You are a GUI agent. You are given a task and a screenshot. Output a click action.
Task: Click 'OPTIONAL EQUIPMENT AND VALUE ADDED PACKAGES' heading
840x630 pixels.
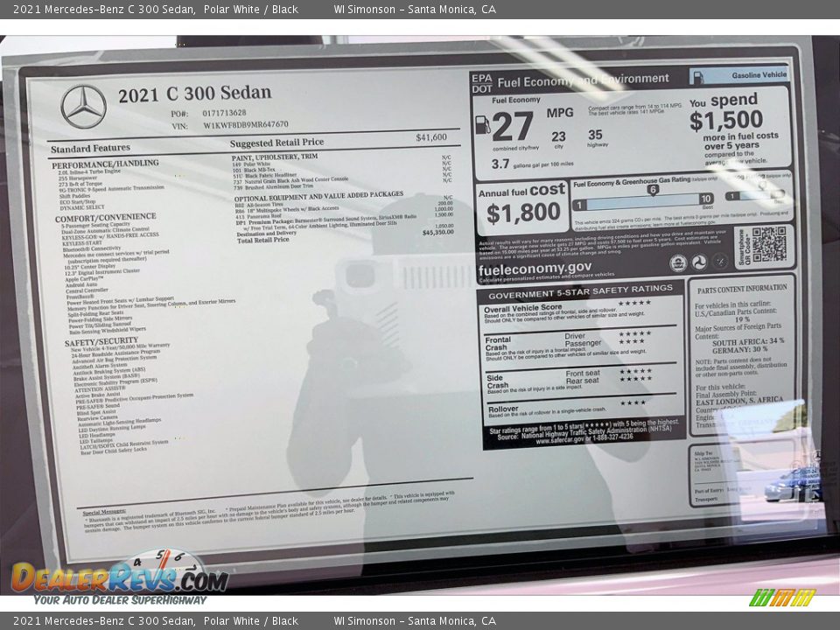pos(318,195)
